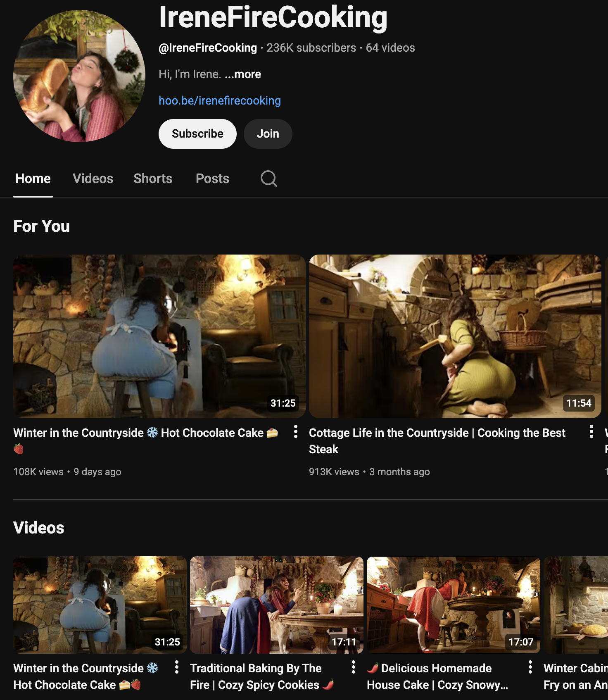Click the For You section heading
Viewport: 608px width, 700px height.
(41, 226)
